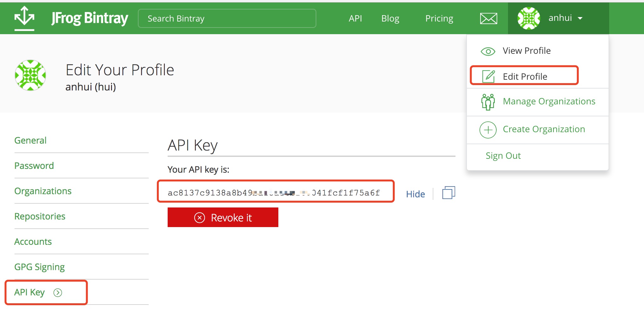This screenshot has height=315, width=644.
Task: Open the Pricing link in the header
Action: (439, 18)
